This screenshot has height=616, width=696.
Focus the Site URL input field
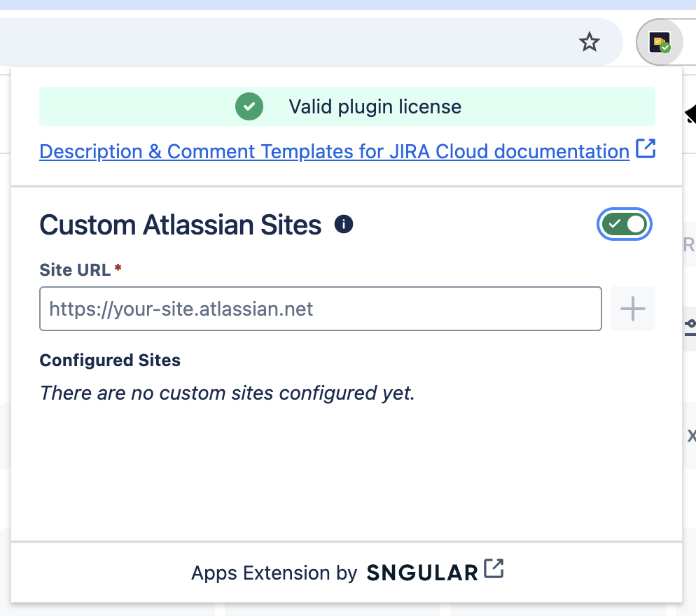[x=320, y=309]
